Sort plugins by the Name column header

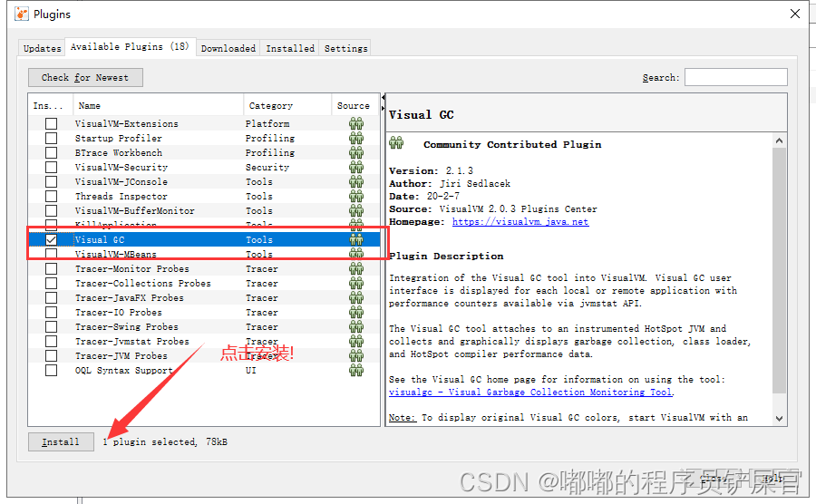pos(158,105)
